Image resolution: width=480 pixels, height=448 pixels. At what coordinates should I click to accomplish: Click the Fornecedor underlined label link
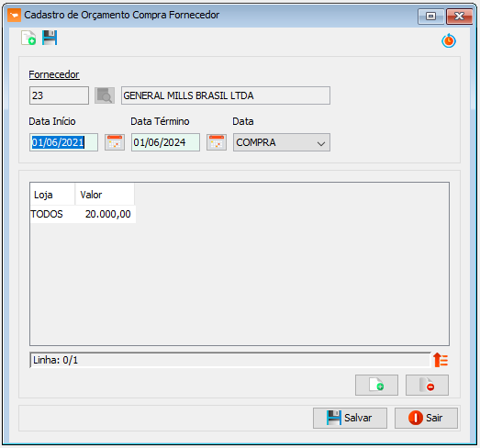point(54,74)
